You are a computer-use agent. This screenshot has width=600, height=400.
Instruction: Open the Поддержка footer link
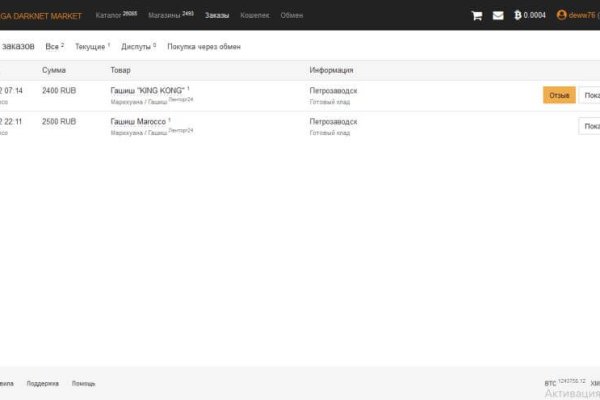[x=42, y=383]
